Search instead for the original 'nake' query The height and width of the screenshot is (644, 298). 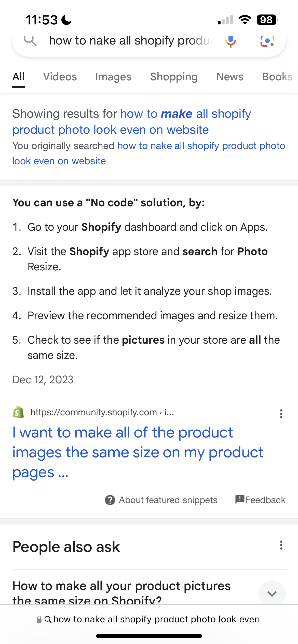coord(149,153)
